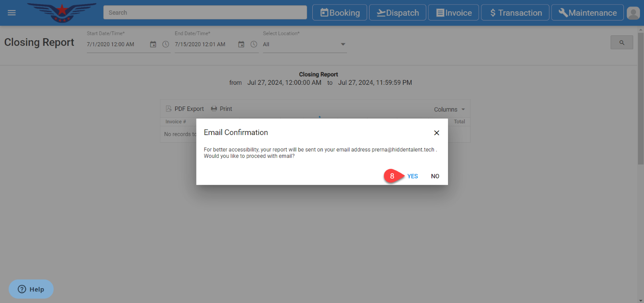Confirm email with YES button
This screenshot has width=644, height=303.
pos(413,176)
